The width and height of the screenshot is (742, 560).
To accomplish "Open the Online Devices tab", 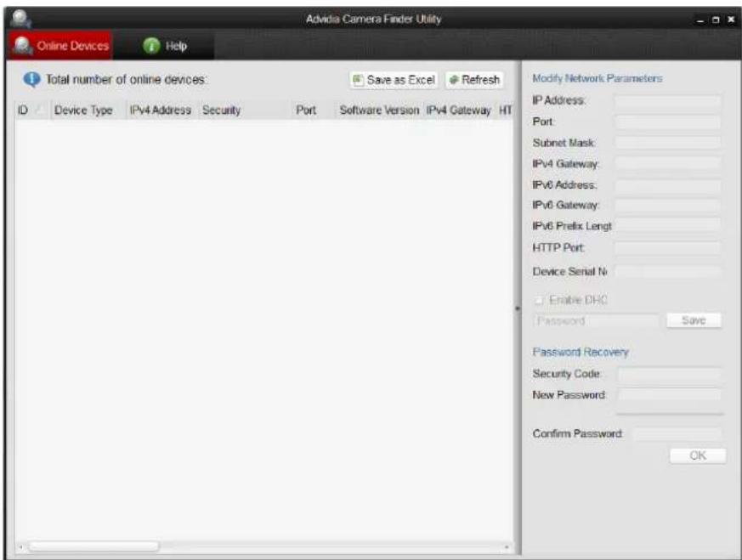I will click(x=60, y=46).
